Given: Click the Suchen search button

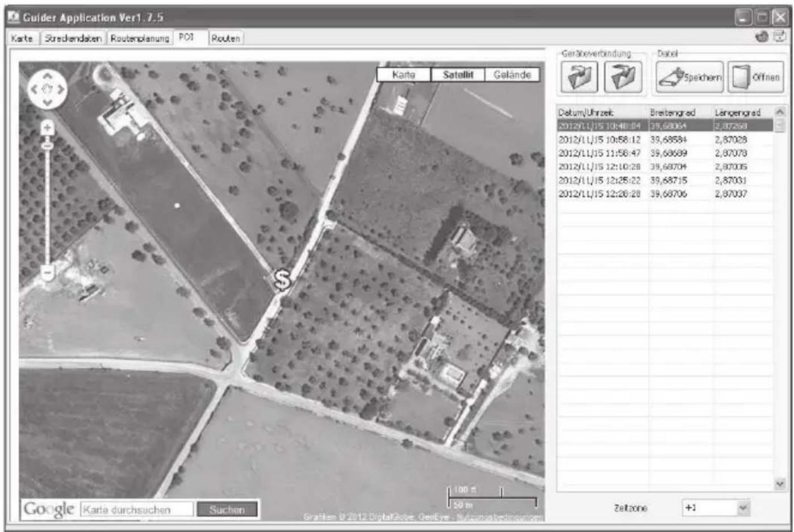Looking at the screenshot, I should click(227, 509).
